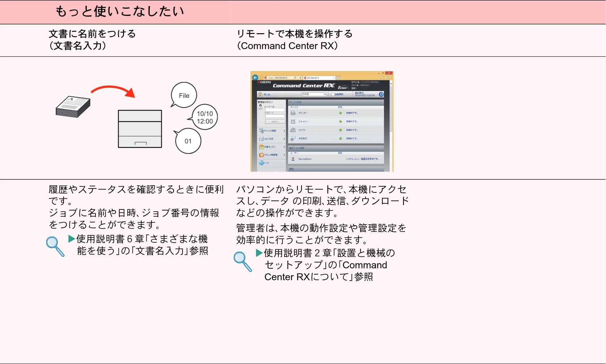Click the fax device icon
This screenshot has width=606, height=364.
[x=293, y=130]
